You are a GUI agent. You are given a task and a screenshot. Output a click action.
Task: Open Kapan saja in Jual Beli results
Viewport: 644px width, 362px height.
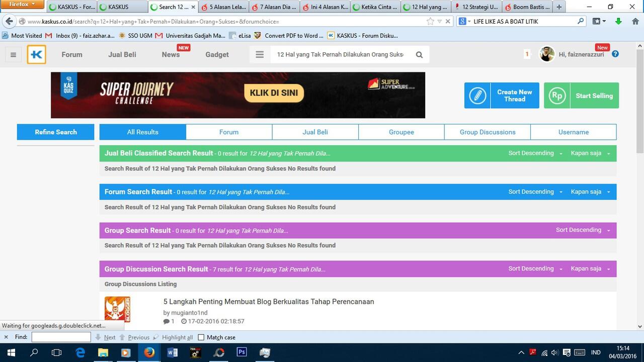click(591, 153)
